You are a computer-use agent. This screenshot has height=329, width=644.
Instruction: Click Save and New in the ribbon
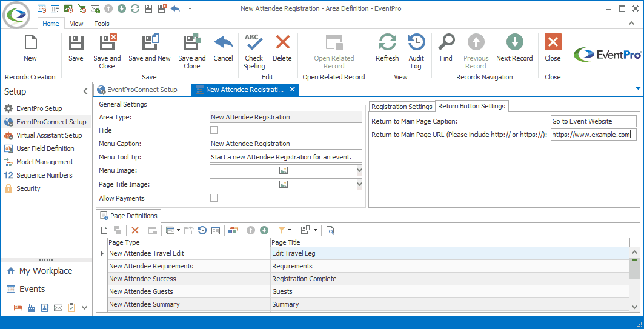click(150, 48)
